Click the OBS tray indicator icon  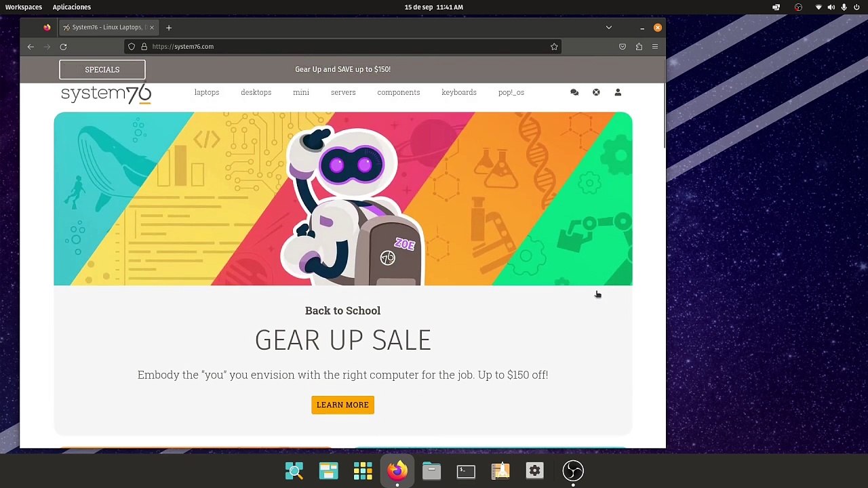click(x=798, y=7)
